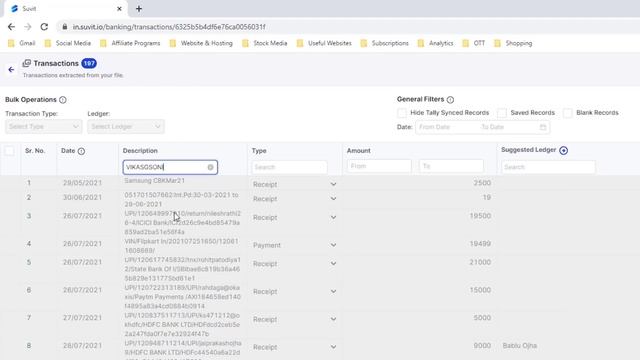Open the Stock Media bookmark folder
Viewport: 640px width, 360px height.
pos(264,43)
